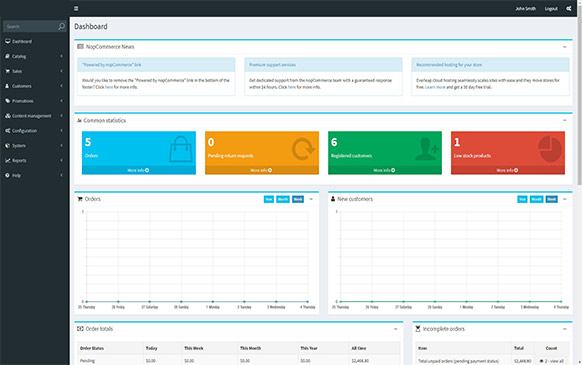Screen dimensions: 582x365
Task: Click the refresh arrow icon on Pending return requests
Action: 303,149
